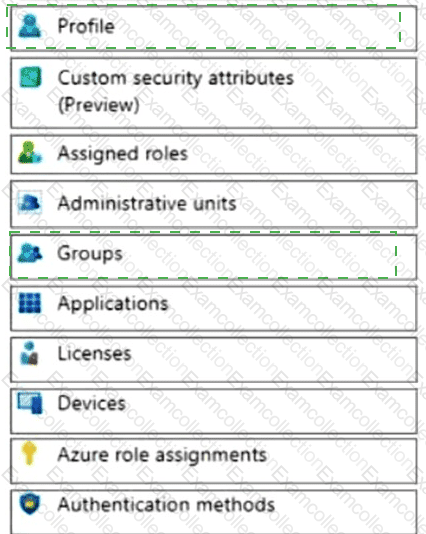Go to Administrative units

point(214,204)
